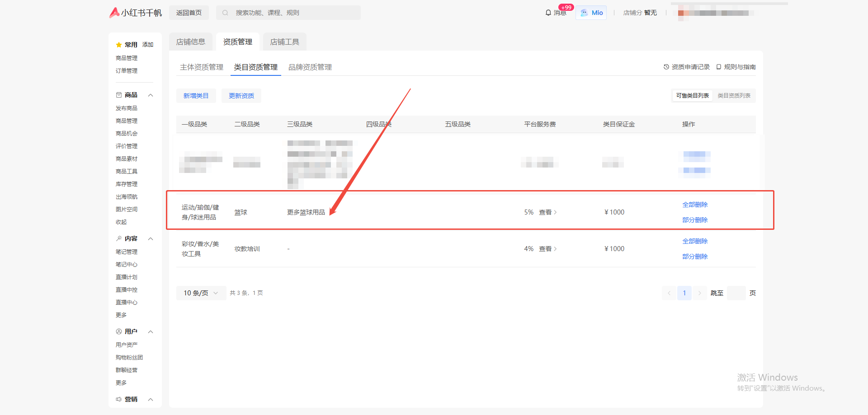Open 笔记中心 in sidebar
Screen dimensions: 868x415
(127, 265)
